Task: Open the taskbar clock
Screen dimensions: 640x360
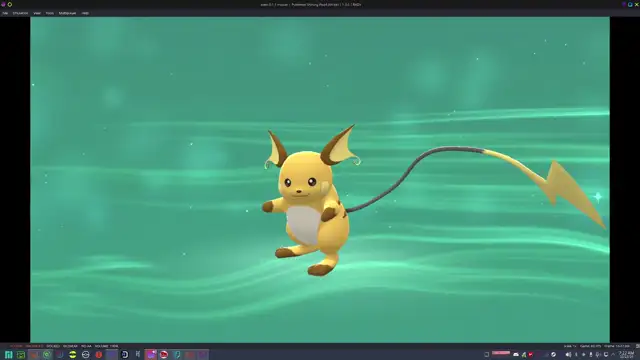Action: click(626, 354)
